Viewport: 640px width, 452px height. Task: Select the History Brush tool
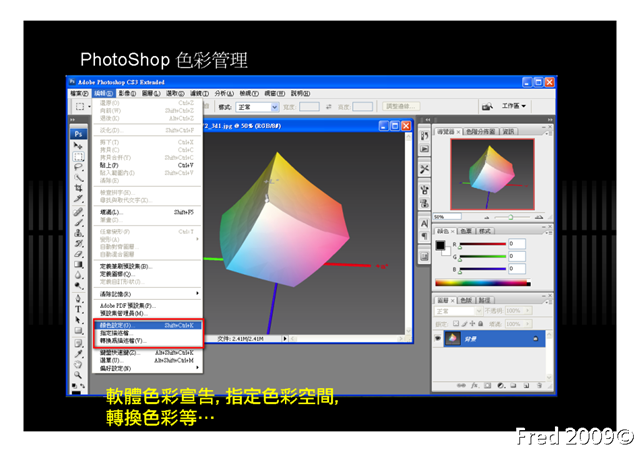(x=78, y=244)
